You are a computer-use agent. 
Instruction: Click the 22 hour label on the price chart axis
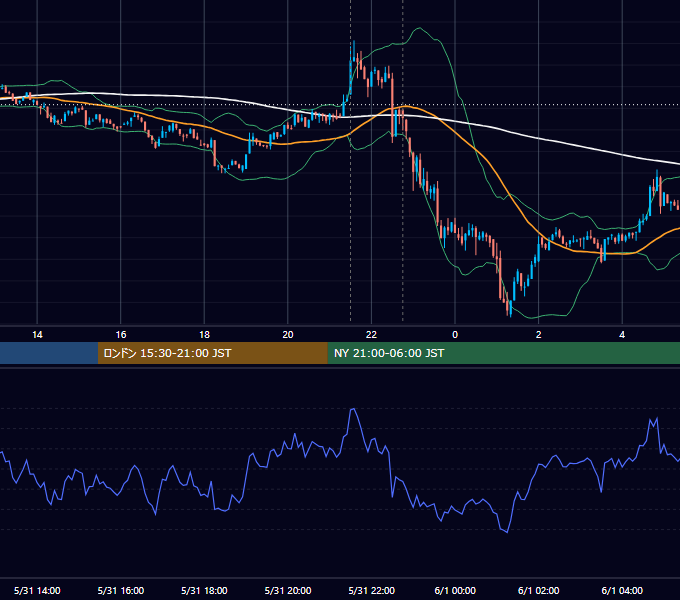click(x=371, y=335)
